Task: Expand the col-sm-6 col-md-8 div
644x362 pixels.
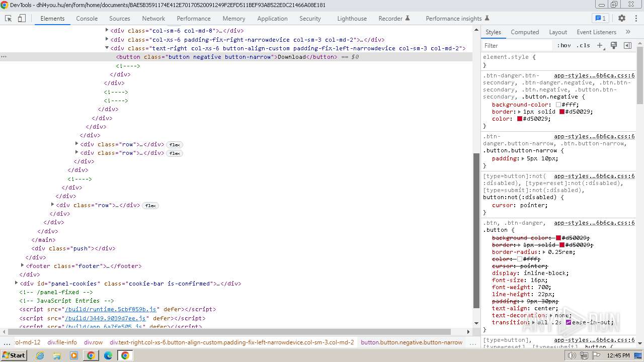Action: click(107, 30)
